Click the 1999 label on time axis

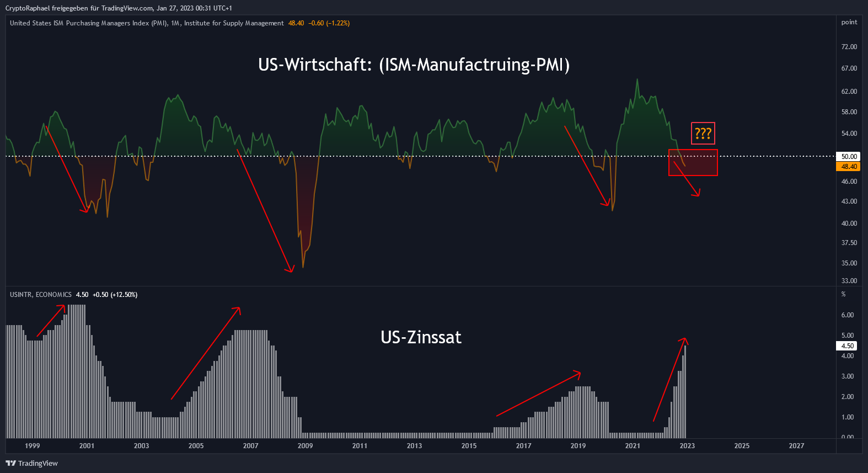(x=33, y=446)
